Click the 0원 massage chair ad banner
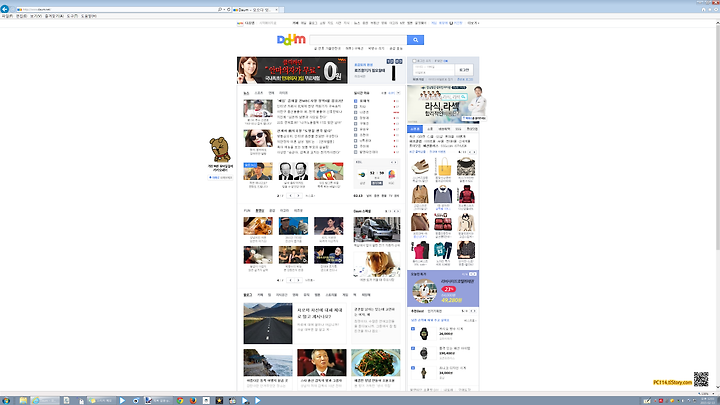The image size is (720, 405). tap(292, 70)
